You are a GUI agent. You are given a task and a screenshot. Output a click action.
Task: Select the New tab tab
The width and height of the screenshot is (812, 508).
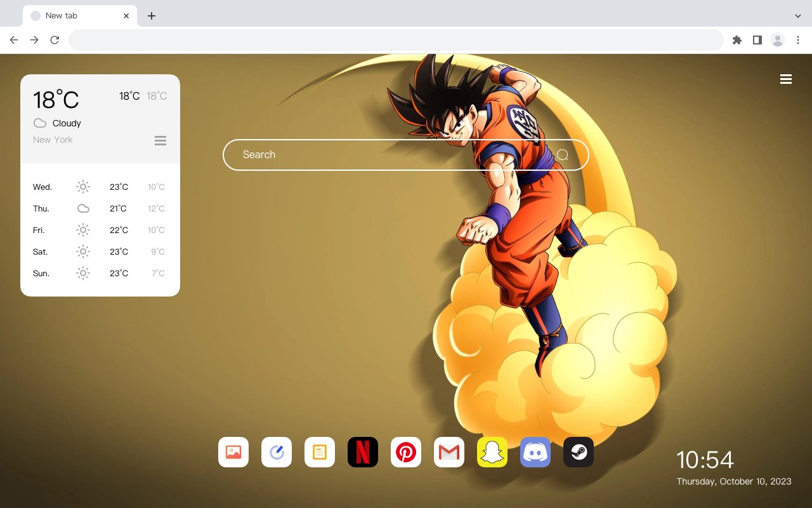point(80,16)
